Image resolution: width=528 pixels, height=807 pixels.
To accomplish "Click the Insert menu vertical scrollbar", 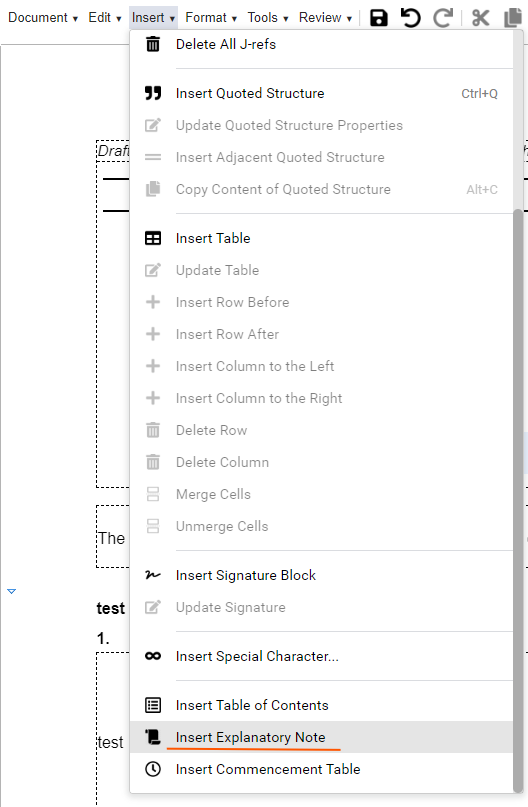I will tap(518, 501).
